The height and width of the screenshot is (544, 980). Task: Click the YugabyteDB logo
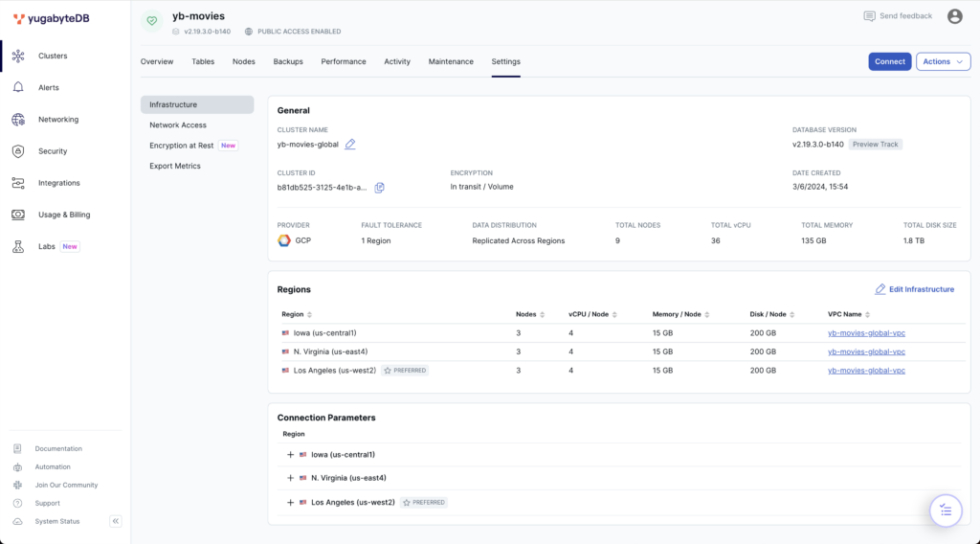pos(52,19)
